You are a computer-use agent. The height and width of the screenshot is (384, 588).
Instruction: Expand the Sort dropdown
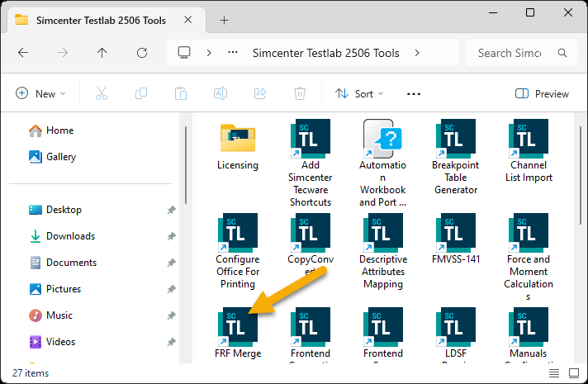click(354, 94)
